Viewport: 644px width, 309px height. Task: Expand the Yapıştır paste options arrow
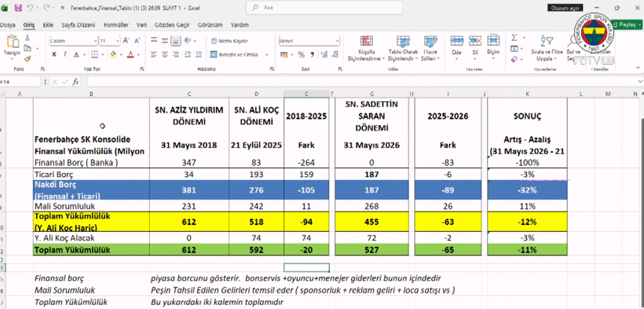13,59
